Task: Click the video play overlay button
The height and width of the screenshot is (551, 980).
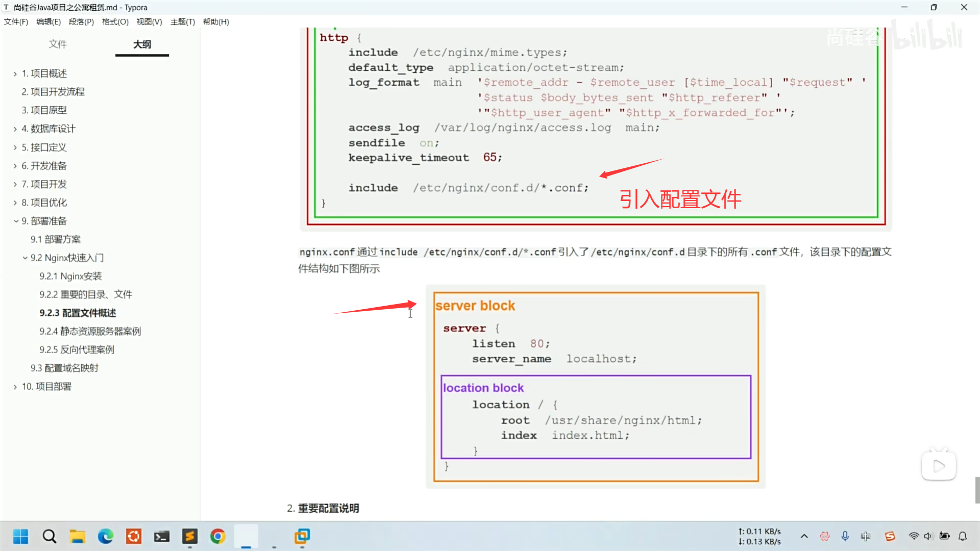Action: 939,466
